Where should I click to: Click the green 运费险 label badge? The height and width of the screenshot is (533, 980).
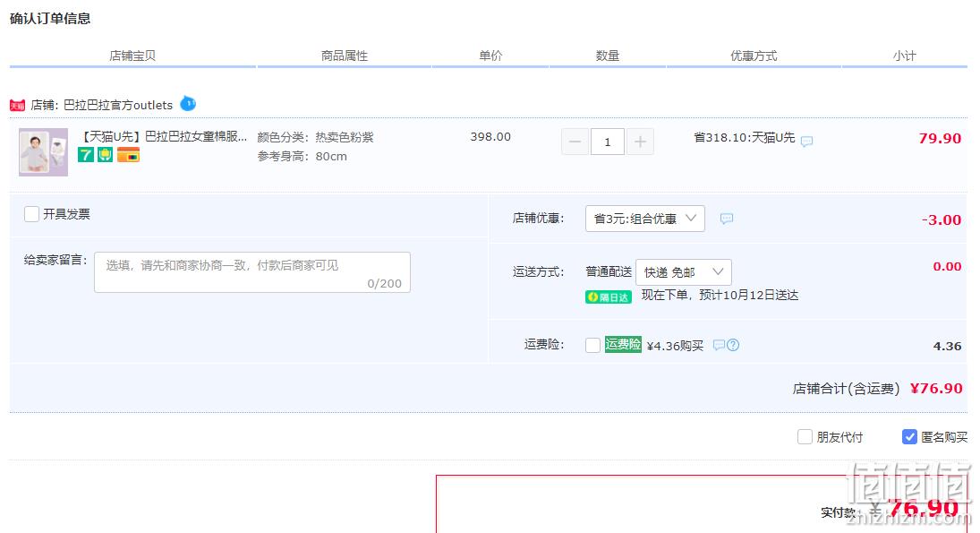(x=623, y=344)
